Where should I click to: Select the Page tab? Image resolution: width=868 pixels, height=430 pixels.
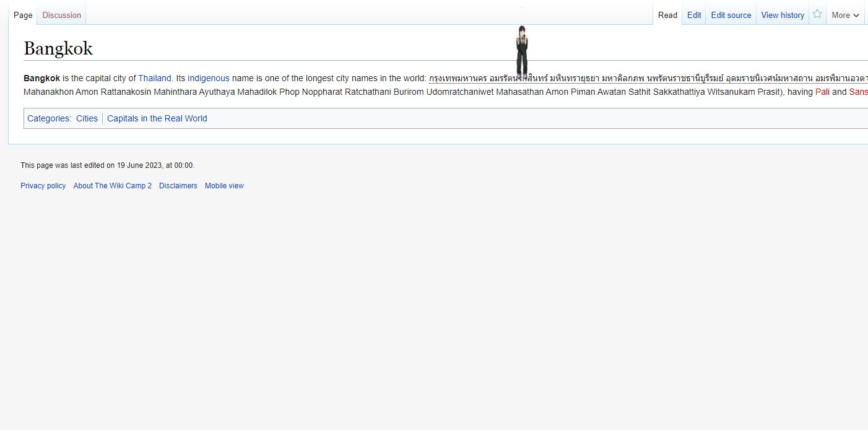[23, 15]
